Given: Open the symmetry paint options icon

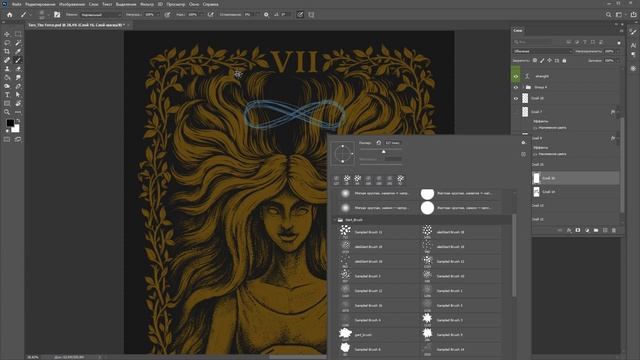Looking at the screenshot, I should (x=311, y=15).
